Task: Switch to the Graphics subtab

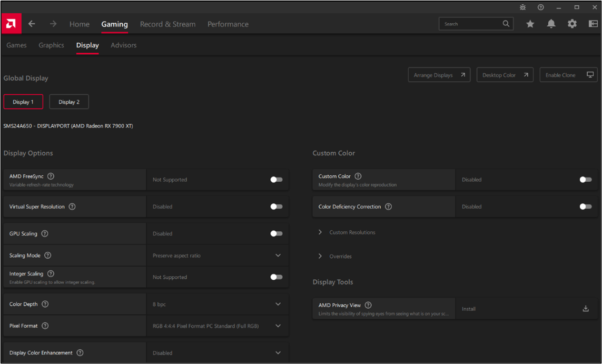Action: 51,45
